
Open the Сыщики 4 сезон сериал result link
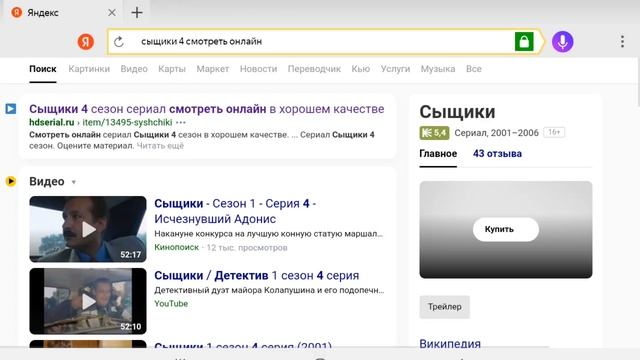point(207,109)
